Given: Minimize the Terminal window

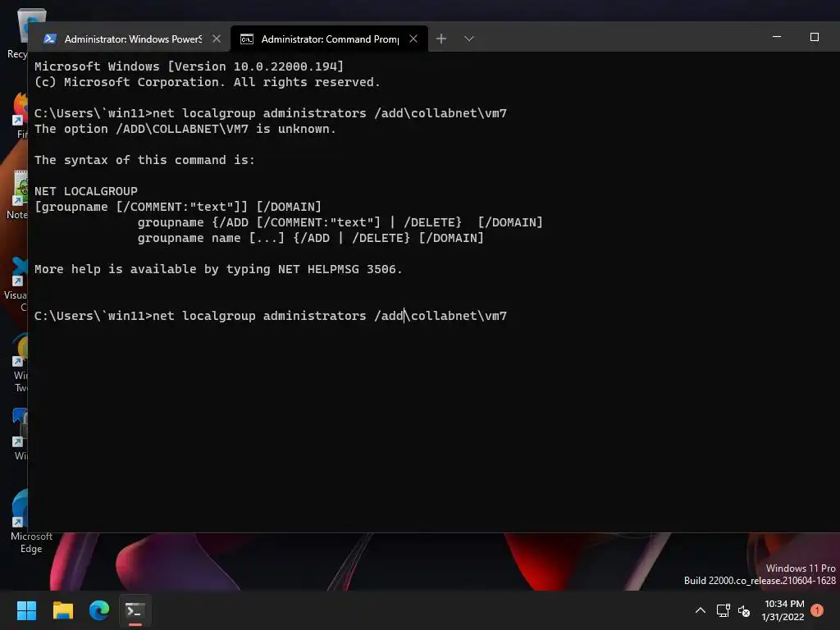Looking at the screenshot, I should point(777,36).
